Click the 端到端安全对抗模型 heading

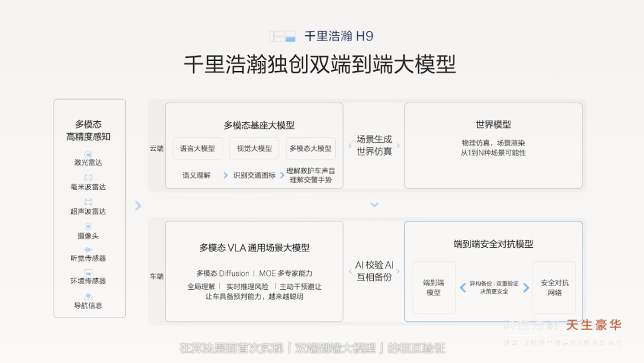(x=493, y=244)
